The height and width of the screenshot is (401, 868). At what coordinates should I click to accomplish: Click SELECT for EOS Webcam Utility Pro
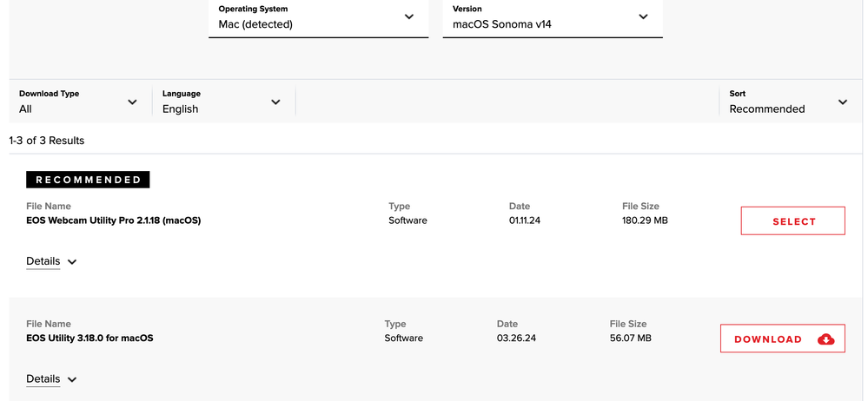coord(792,221)
